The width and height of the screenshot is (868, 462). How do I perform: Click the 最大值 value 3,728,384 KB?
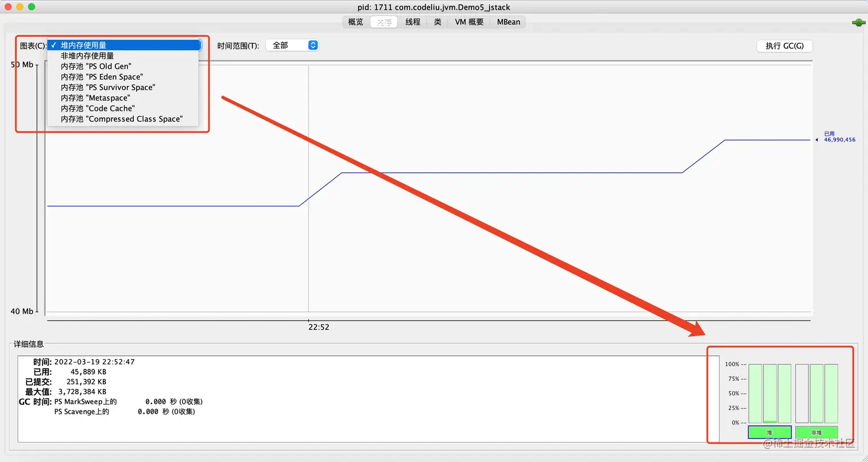click(82, 392)
